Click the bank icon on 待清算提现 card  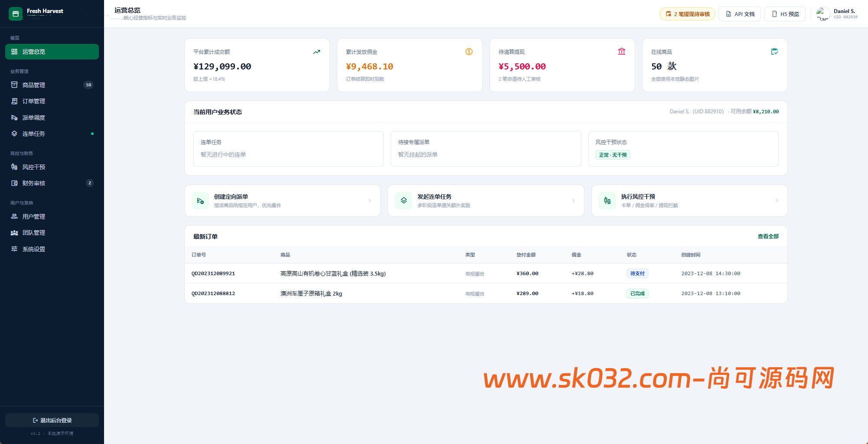[622, 52]
